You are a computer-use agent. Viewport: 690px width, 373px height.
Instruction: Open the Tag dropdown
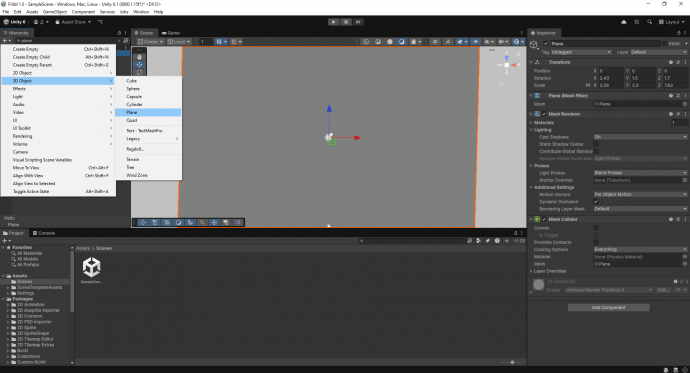[581, 52]
